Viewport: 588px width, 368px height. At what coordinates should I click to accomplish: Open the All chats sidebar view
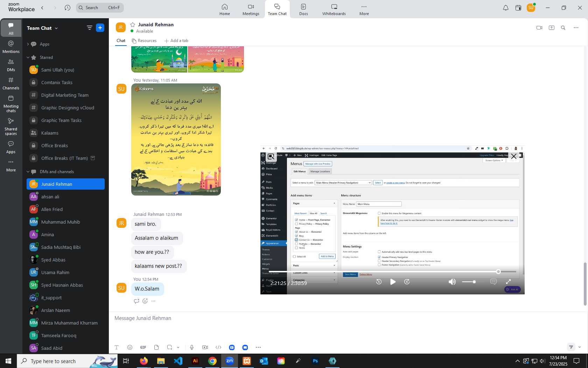[x=11, y=28]
